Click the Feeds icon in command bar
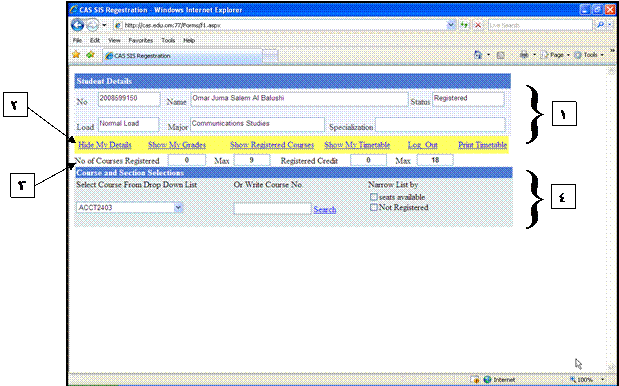 tap(501, 55)
